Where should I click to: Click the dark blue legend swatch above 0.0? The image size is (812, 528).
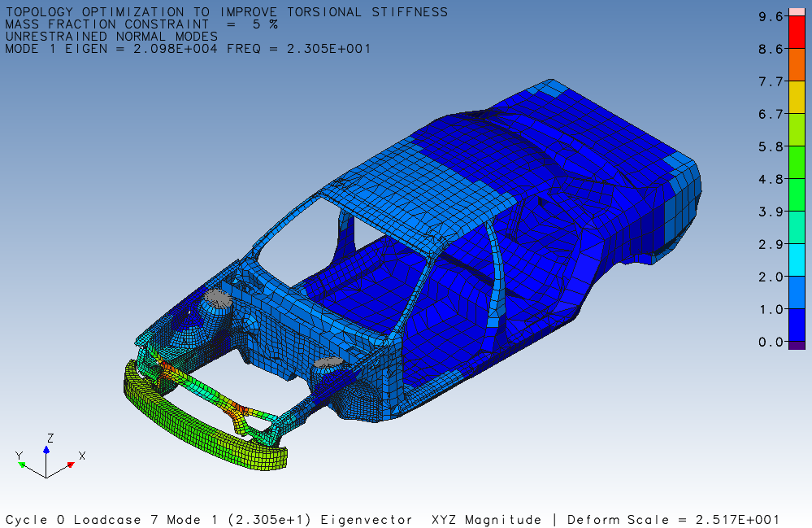tap(797, 325)
